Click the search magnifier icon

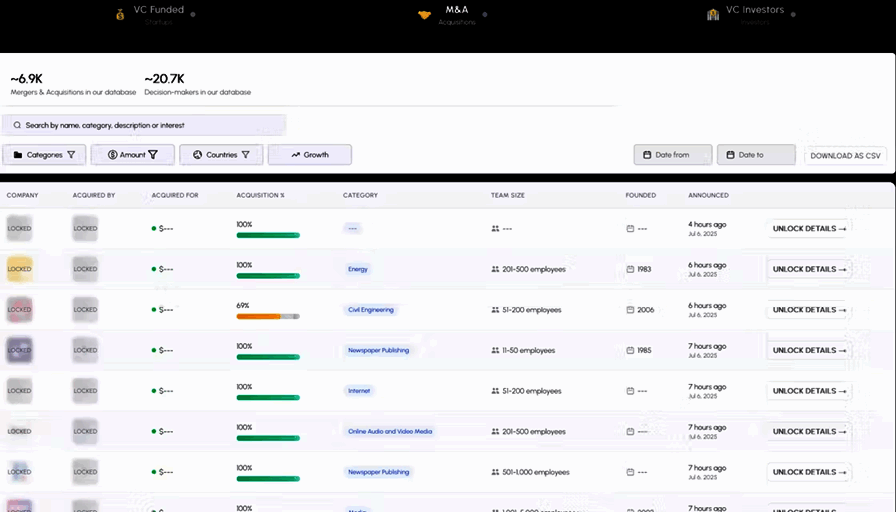17,125
